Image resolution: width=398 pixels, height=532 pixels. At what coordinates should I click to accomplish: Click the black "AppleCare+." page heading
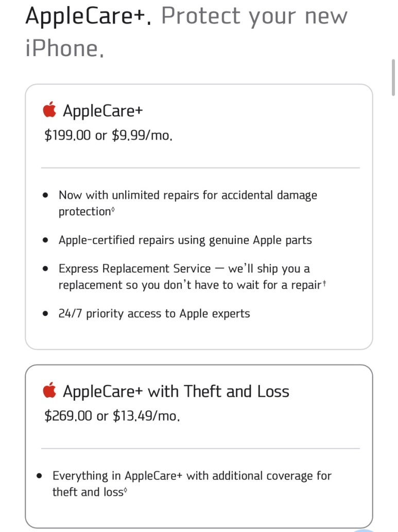coord(88,16)
